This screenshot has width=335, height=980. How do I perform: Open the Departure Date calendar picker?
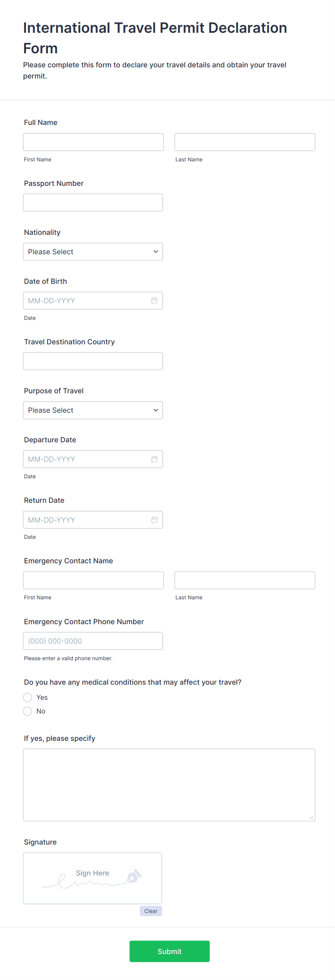point(155,459)
